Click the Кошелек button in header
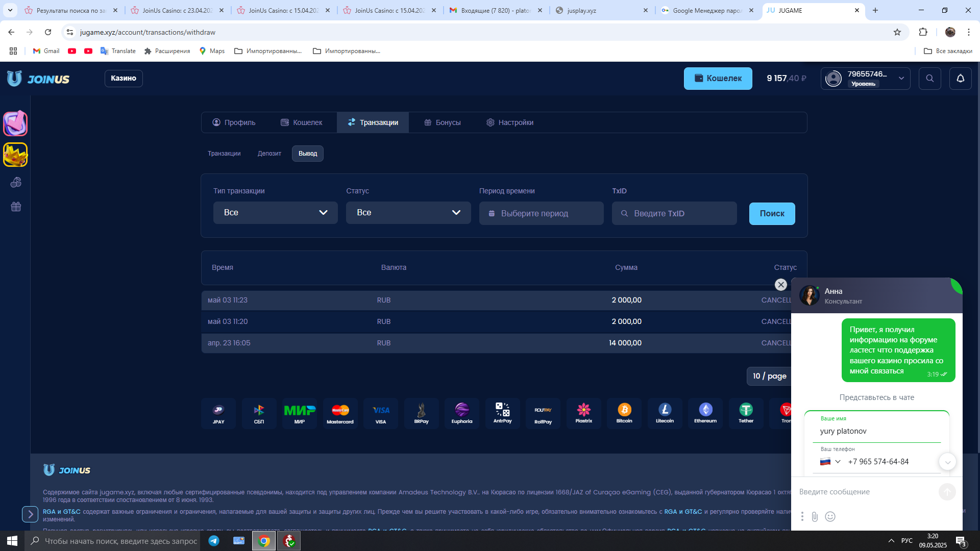Viewport: 980px width, 551px height. pos(718,79)
